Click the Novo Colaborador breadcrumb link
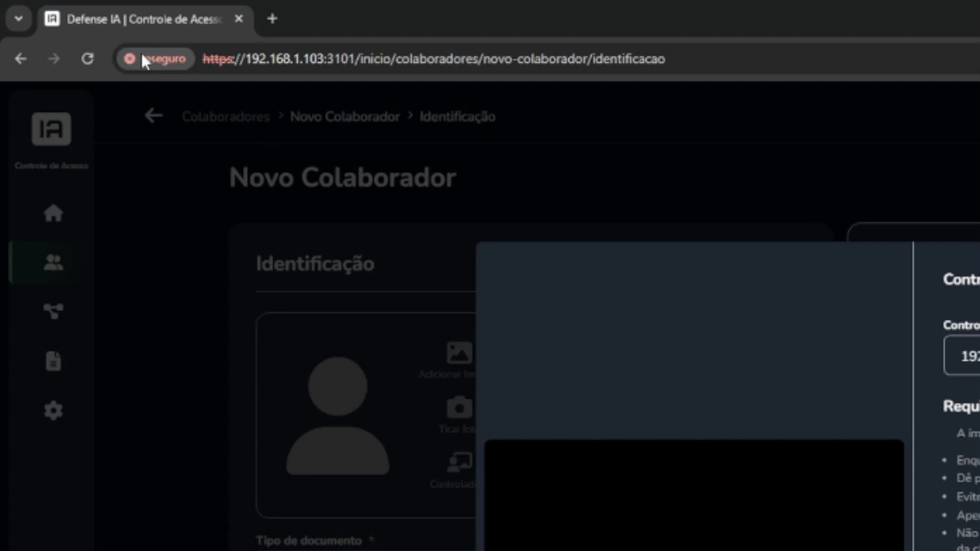Screen dimensions: 980x551 344,116
